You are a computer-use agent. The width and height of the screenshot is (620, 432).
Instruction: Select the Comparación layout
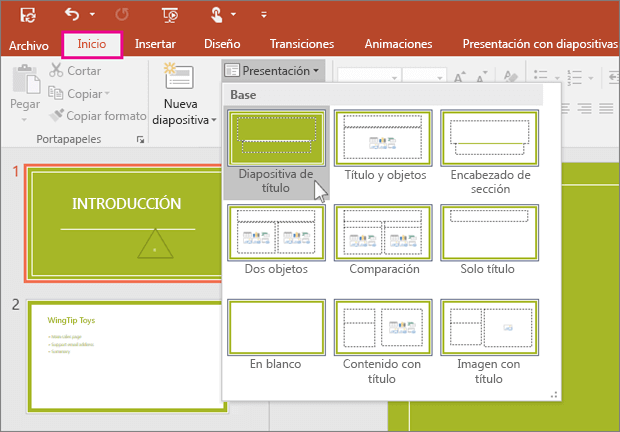click(383, 240)
